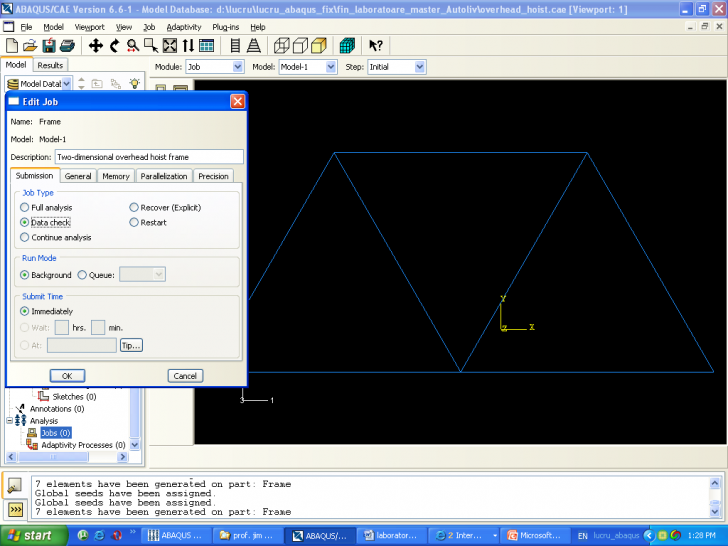The height and width of the screenshot is (546, 728).
Task: Open the command line interface tab icon
Action: 15,509
